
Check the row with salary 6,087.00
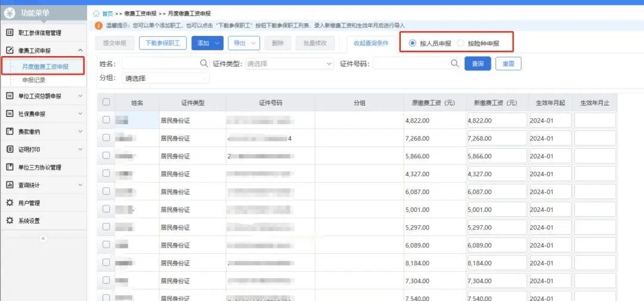[106, 191]
